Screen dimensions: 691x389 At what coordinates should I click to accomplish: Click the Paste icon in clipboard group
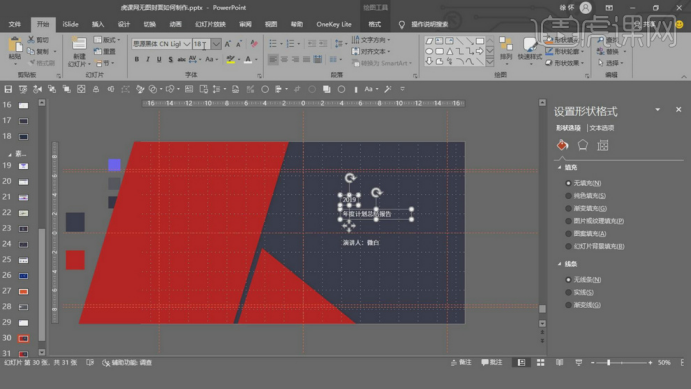[x=15, y=45]
